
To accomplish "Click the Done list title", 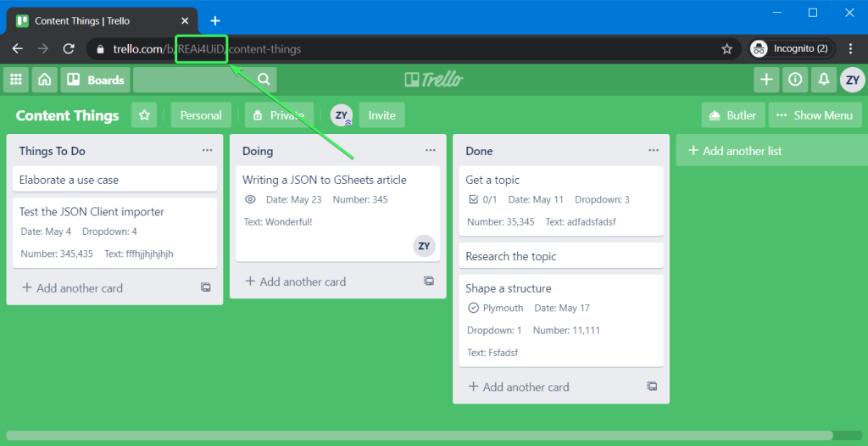I will pos(480,151).
